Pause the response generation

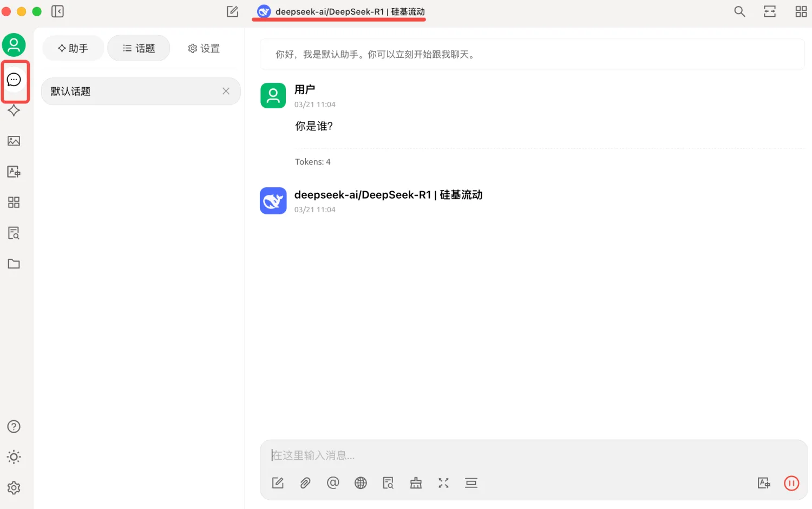coord(791,483)
